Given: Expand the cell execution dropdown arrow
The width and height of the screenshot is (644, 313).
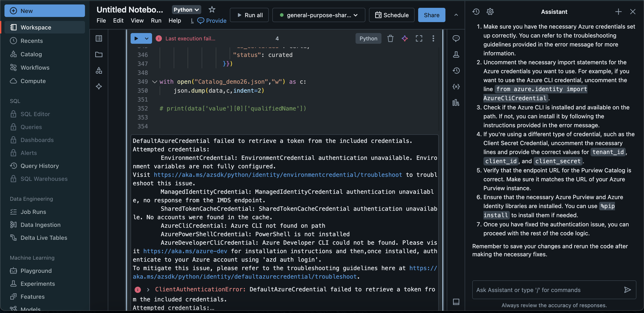Looking at the screenshot, I should coord(146,38).
